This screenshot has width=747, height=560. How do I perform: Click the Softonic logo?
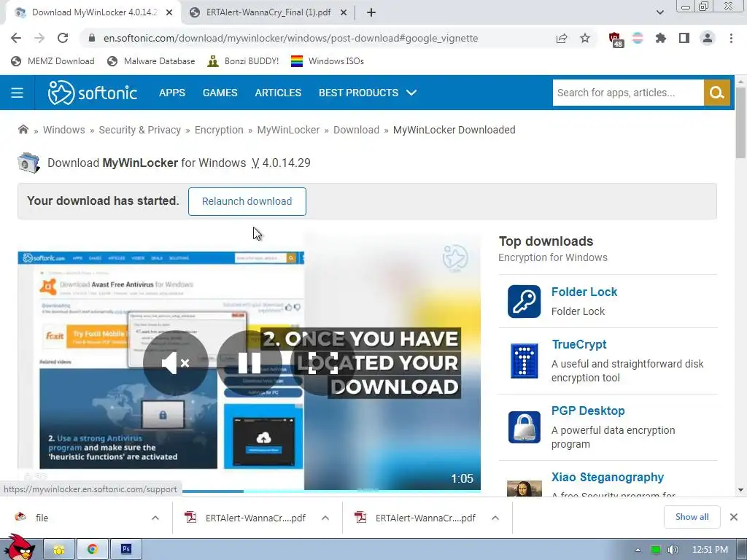pyautogui.click(x=93, y=93)
